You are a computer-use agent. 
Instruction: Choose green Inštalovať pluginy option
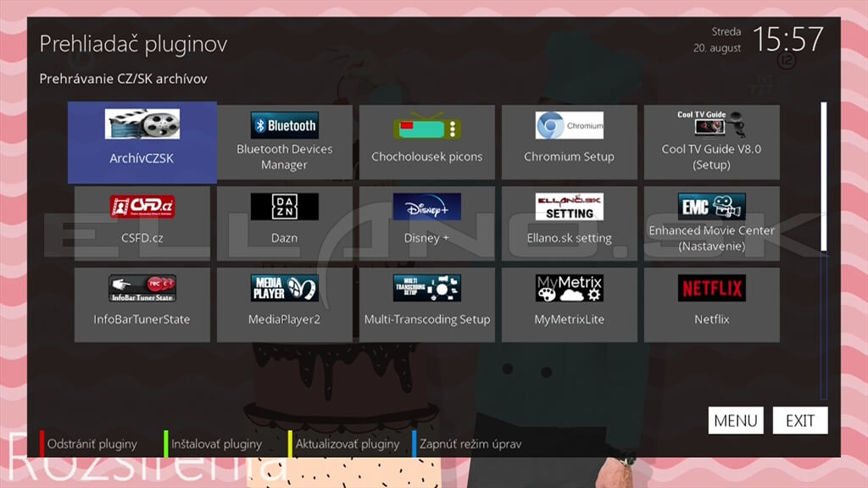(x=216, y=444)
